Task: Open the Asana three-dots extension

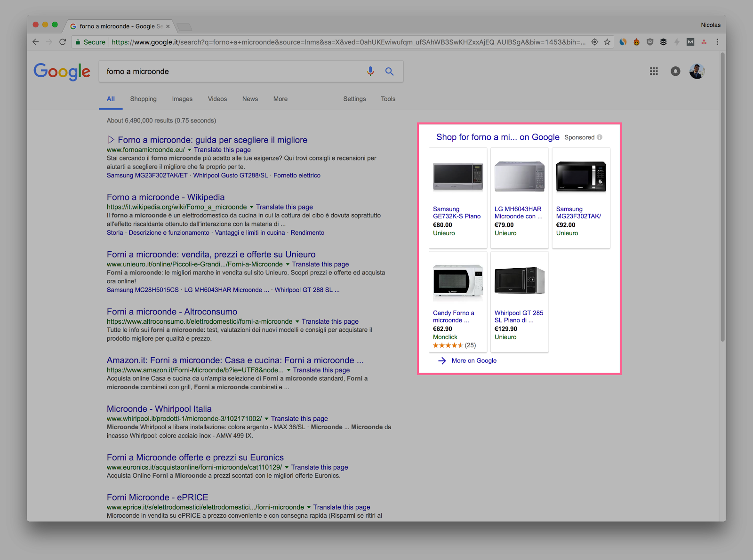Action: (x=704, y=42)
